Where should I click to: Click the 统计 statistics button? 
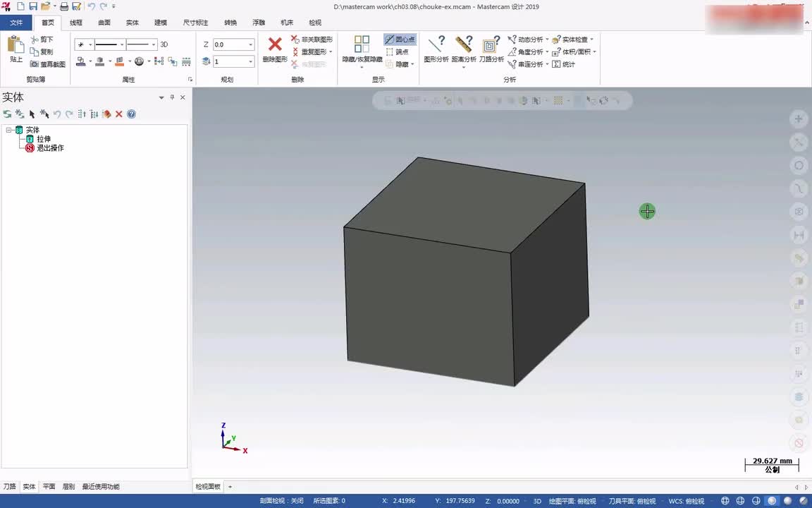563,64
